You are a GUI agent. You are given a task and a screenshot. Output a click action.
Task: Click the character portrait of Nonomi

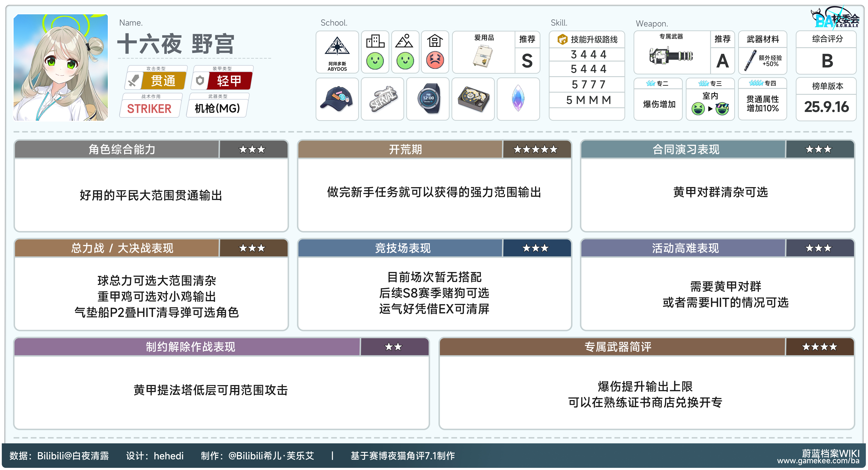pyautogui.click(x=61, y=67)
